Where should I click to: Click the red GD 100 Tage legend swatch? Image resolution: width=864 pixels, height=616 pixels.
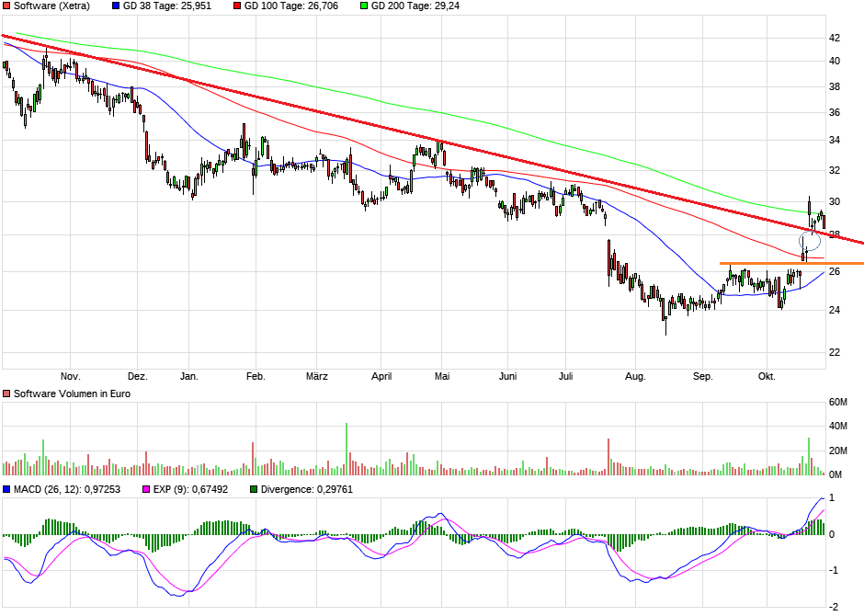click(x=237, y=6)
